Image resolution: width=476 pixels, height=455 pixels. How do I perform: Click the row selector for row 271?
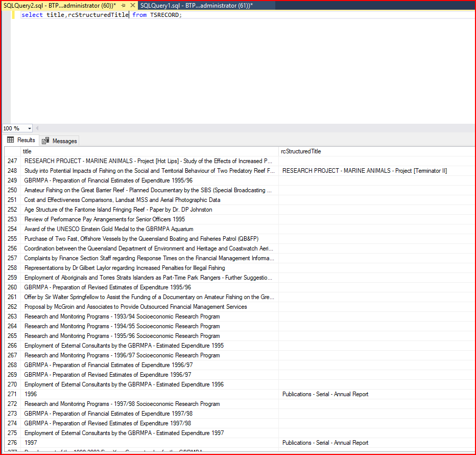coord(11,394)
